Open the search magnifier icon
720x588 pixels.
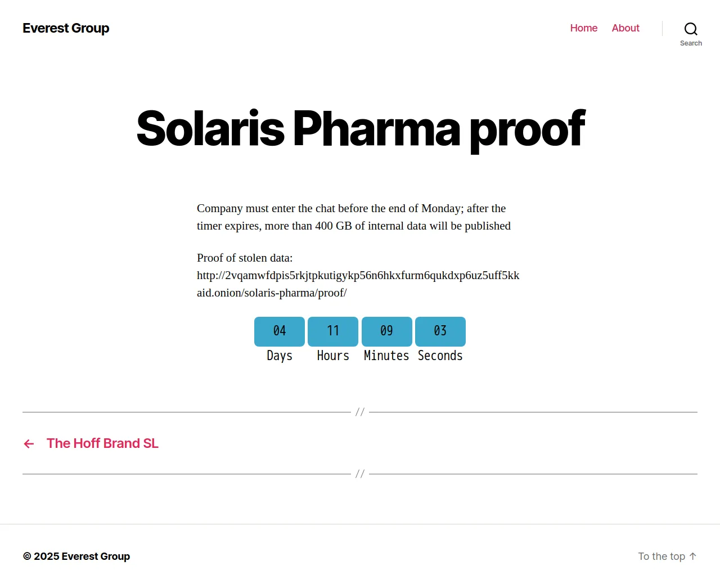click(x=691, y=29)
